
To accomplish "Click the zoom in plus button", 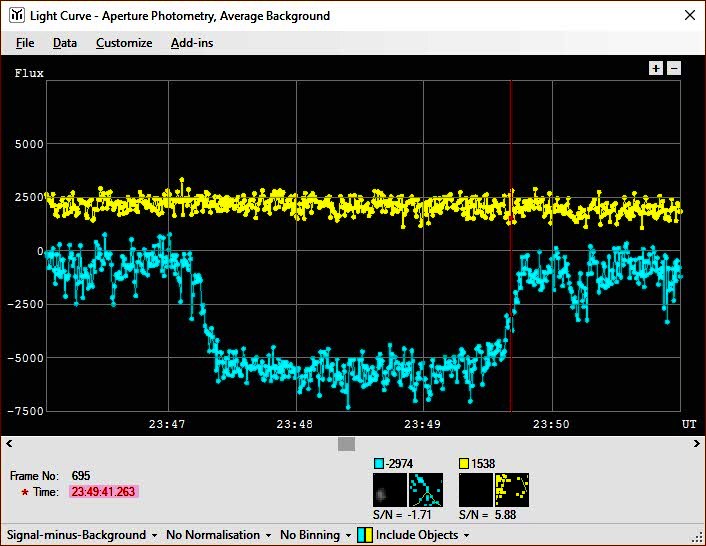I will (656, 68).
